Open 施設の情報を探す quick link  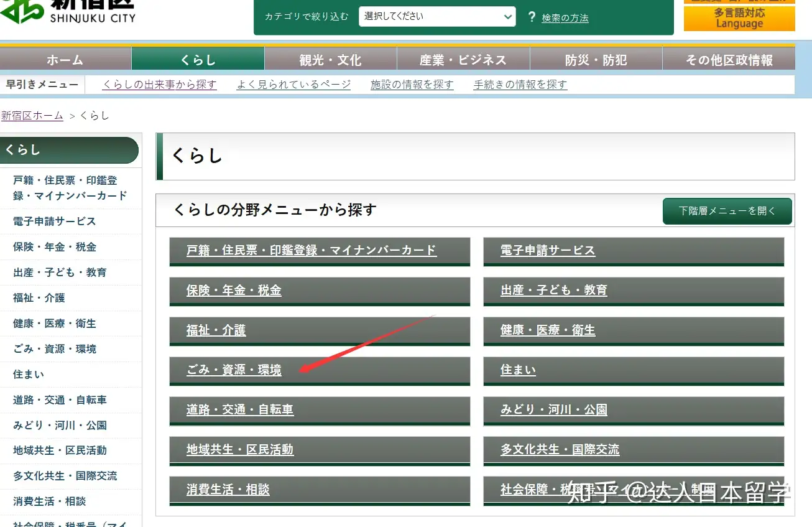coord(412,85)
